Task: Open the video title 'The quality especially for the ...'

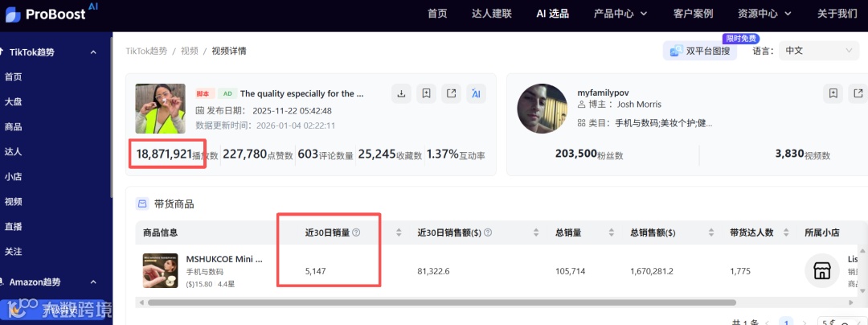Action: (302, 93)
